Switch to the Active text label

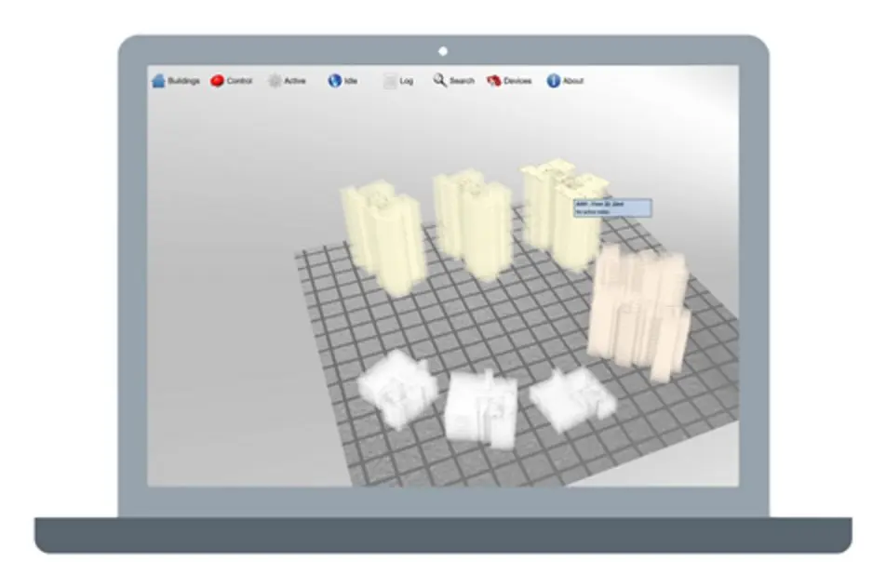click(x=295, y=81)
